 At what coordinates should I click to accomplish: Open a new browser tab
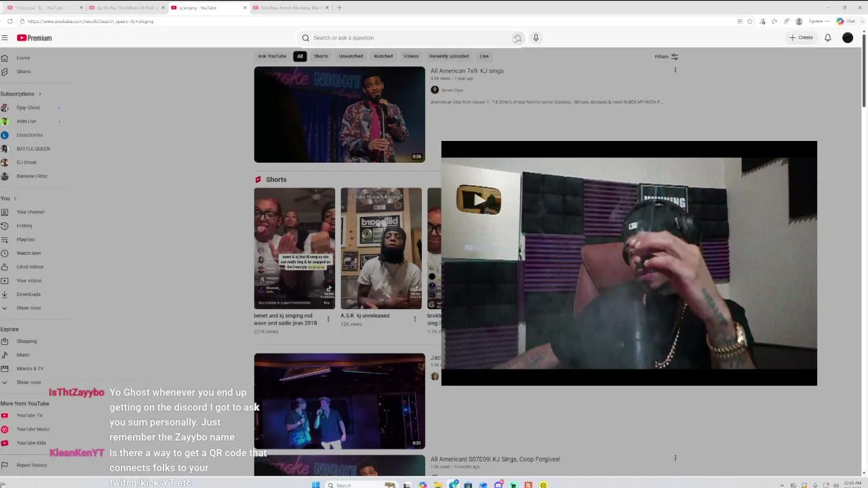coord(339,7)
